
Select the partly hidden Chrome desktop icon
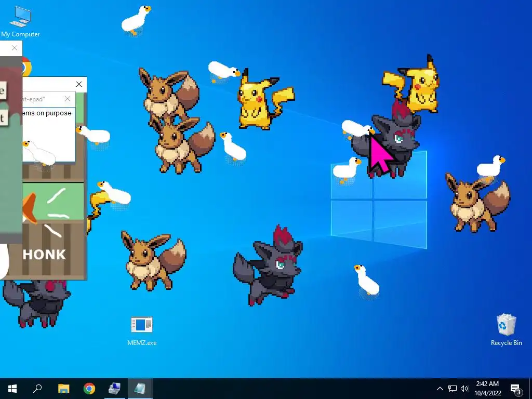pos(27,67)
